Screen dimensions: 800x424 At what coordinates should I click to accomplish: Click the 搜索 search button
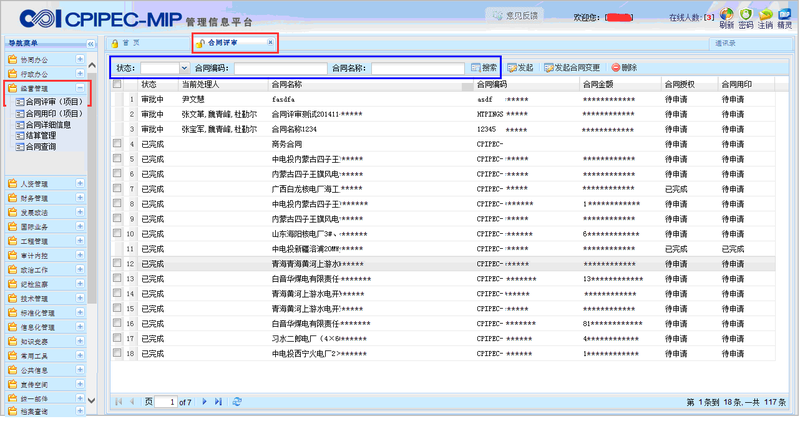pos(484,67)
